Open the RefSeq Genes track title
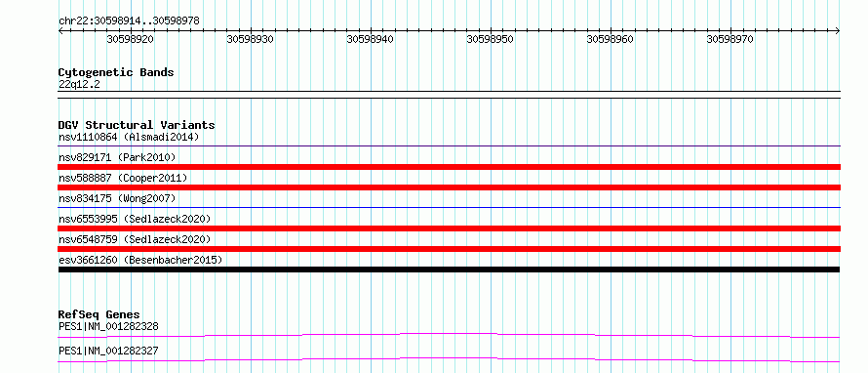868x373 pixels. tap(99, 314)
